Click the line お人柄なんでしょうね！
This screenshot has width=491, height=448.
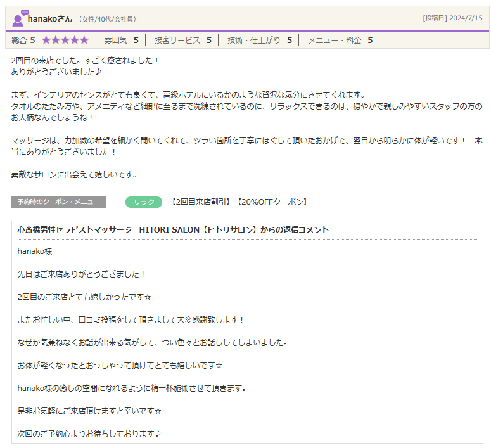[x=53, y=118]
